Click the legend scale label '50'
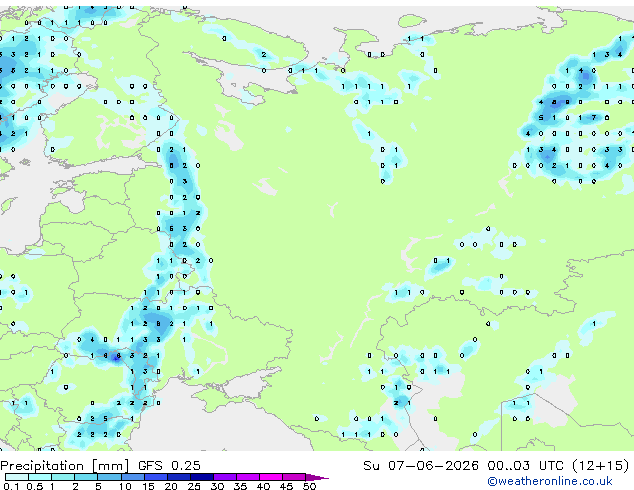The height and width of the screenshot is (490, 634). (x=309, y=486)
